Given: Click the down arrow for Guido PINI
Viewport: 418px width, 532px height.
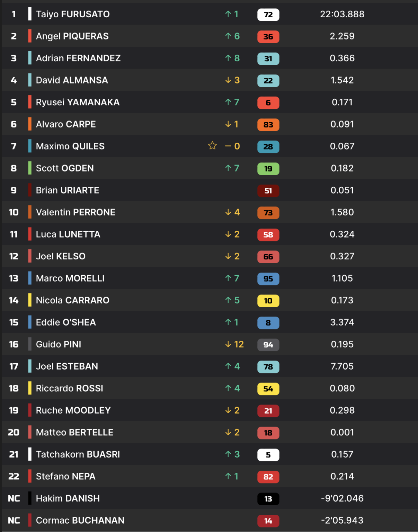Looking at the screenshot, I should pos(228,344).
